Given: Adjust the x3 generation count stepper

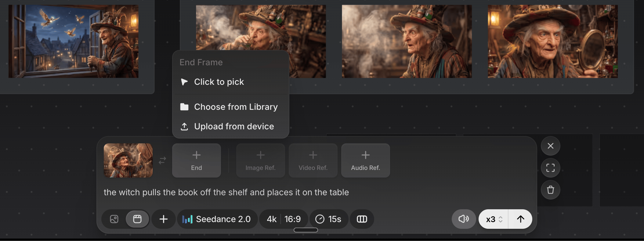Looking at the screenshot, I should click(494, 219).
